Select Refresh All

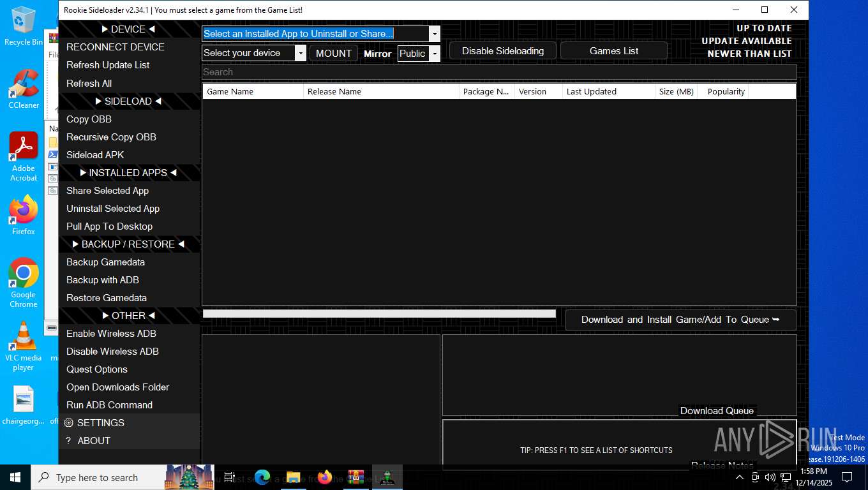[x=130, y=83]
